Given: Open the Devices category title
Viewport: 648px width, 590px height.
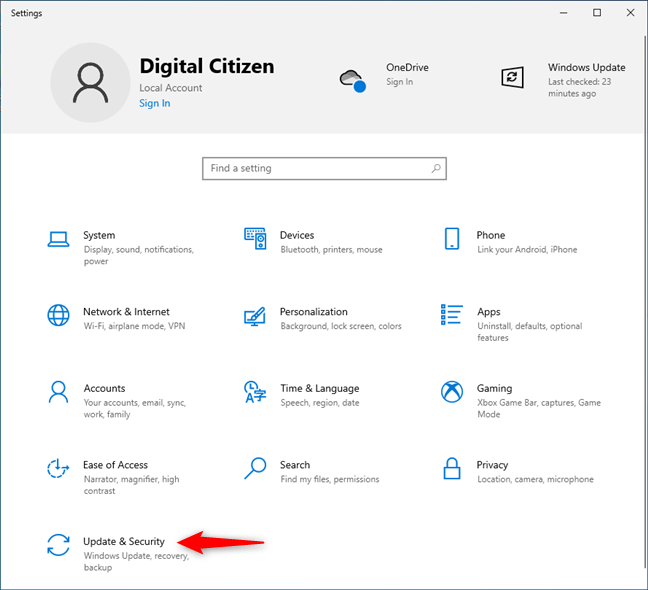Looking at the screenshot, I should (x=297, y=235).
